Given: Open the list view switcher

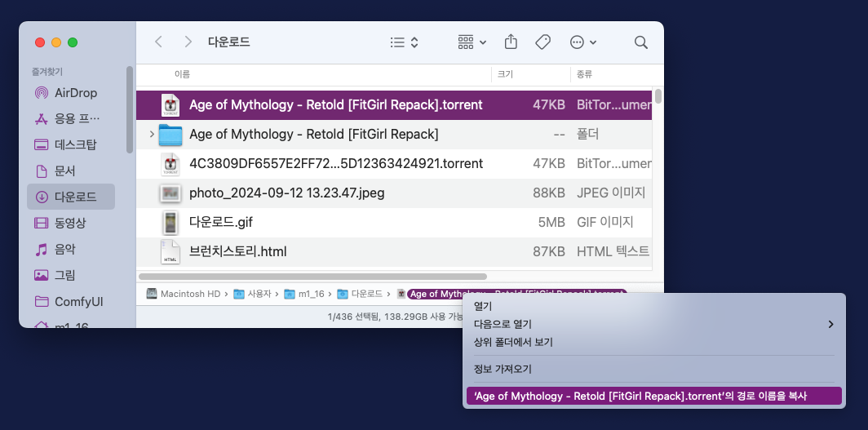Looking at the screenshot, I should click(404, 42).
